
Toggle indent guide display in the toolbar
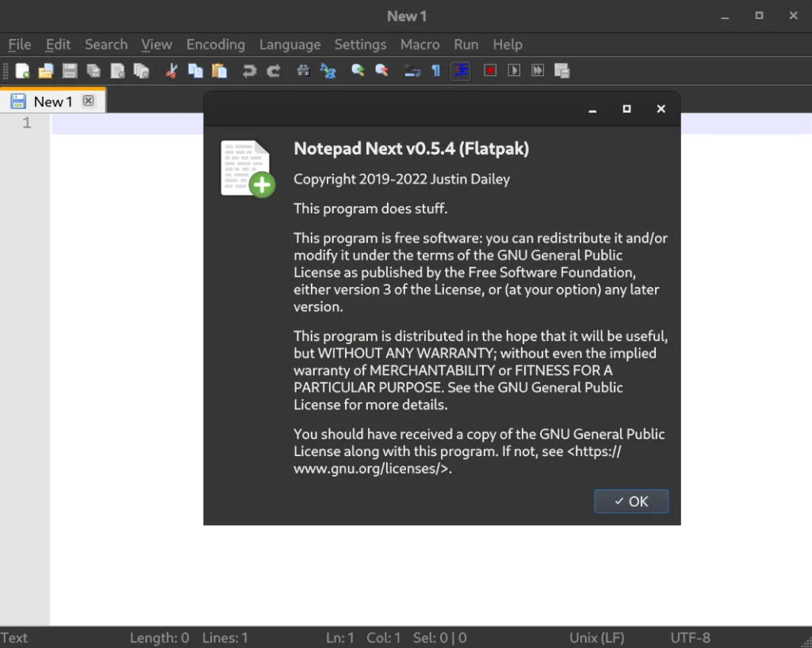point(461,71)
